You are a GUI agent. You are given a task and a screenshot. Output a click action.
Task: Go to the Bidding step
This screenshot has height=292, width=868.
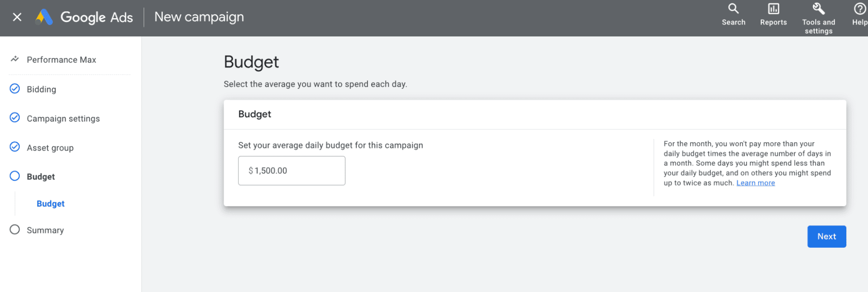[42, 89]
